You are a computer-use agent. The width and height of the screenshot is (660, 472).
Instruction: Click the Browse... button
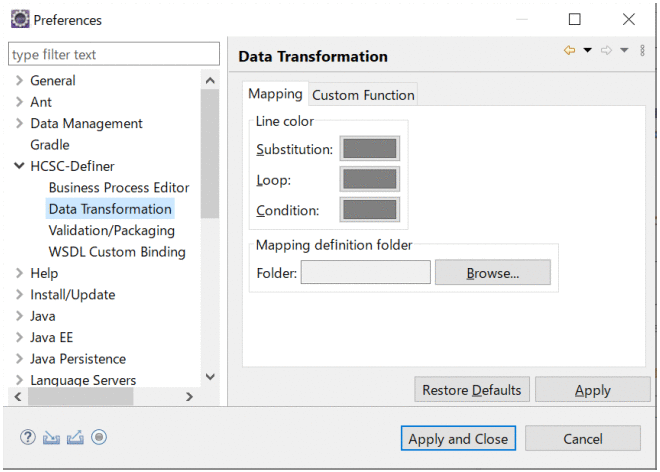point(492,272)
